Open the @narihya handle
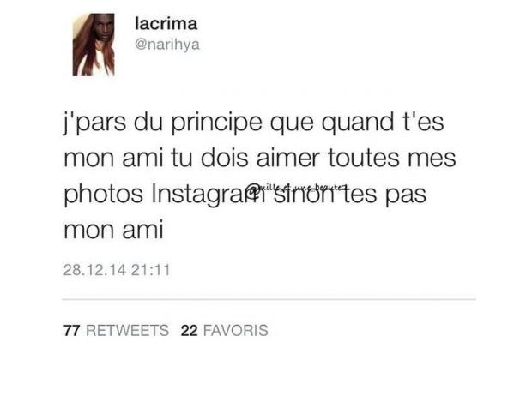Viewport: 532px width, 420px height. (167, 45)
